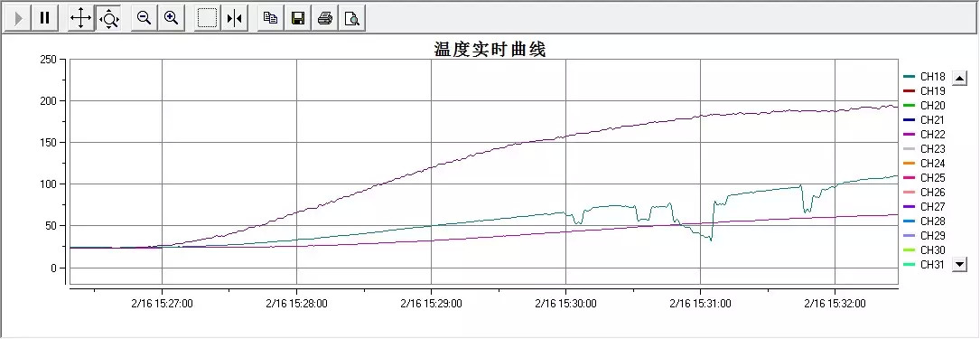Open print preview of the chart
The height and width of the screenshot is (339, 980).
pyautogui.click(x=352, y=18)
